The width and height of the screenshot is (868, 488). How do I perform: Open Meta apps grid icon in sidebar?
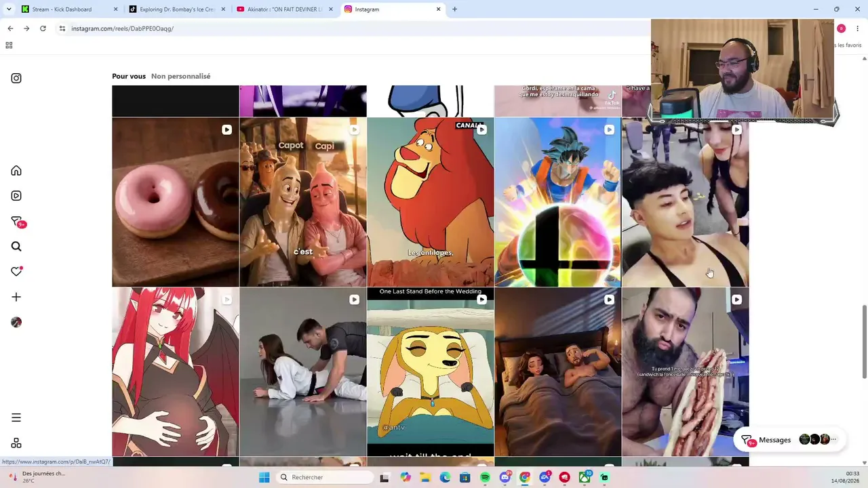click(16, 443)
